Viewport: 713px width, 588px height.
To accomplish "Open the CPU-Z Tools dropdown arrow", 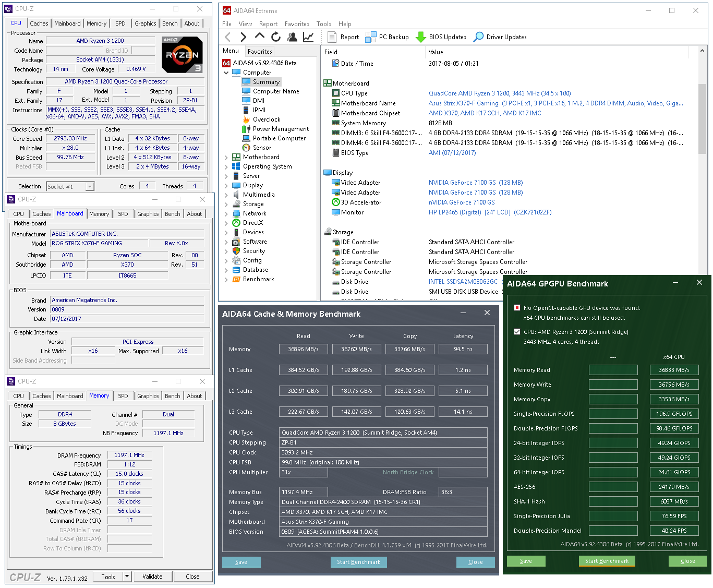I will tap(127, 577).
